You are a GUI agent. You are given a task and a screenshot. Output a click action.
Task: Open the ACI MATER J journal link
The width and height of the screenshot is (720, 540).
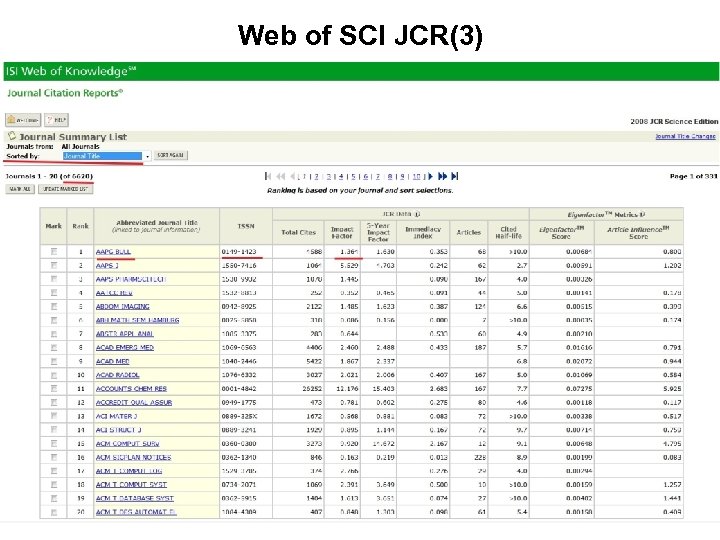[x=117, y=416]
